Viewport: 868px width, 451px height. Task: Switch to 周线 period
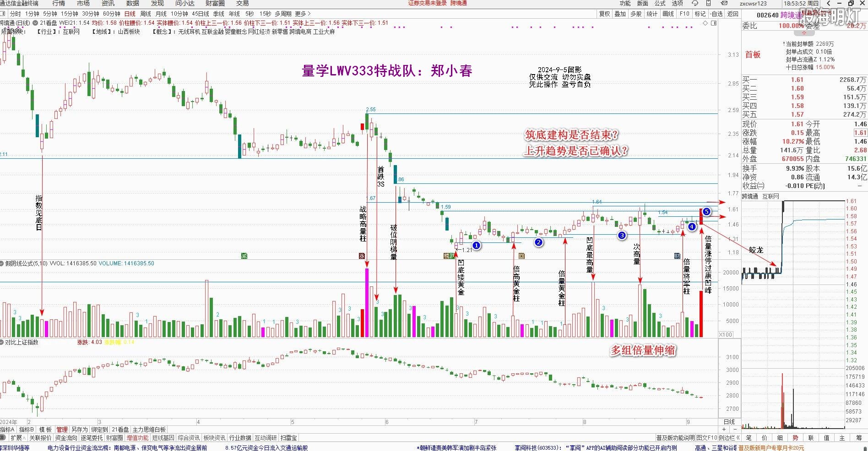[x=146, y=14]
